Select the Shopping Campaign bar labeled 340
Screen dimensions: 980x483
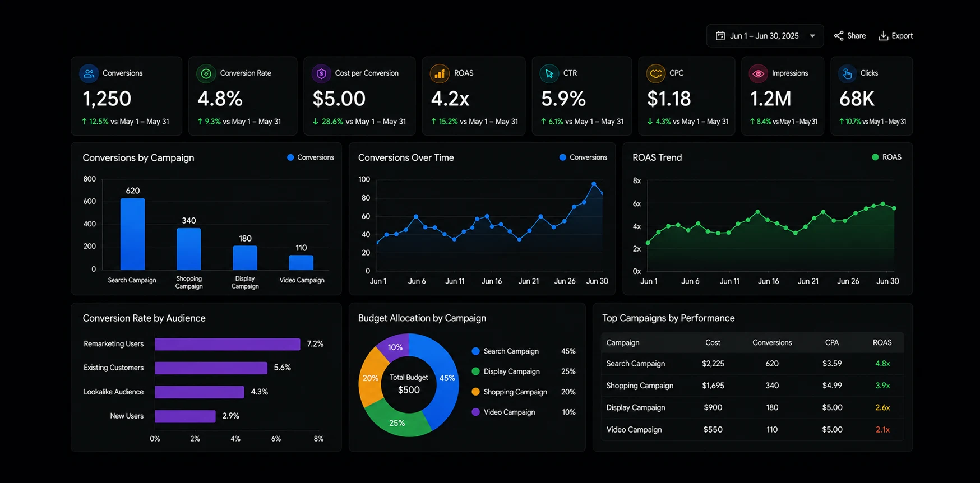[189, 249]
